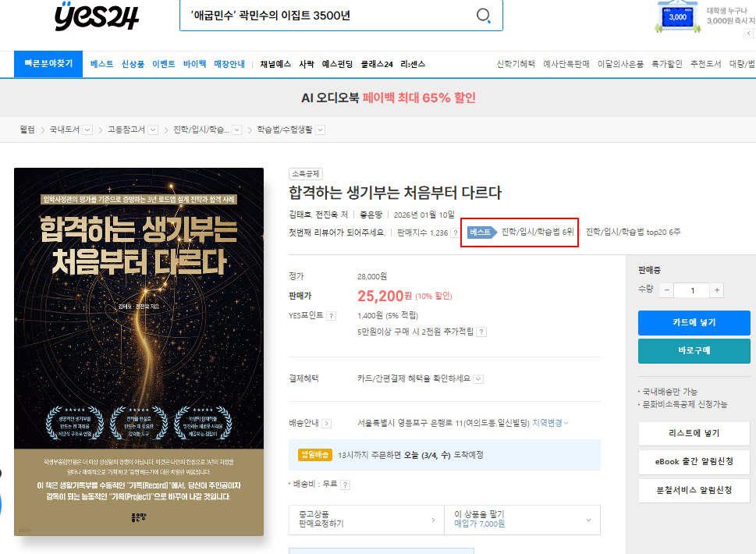756x554 pixels.
Task: Click the help icon next to 판매지수
Action: coord(455,233)
